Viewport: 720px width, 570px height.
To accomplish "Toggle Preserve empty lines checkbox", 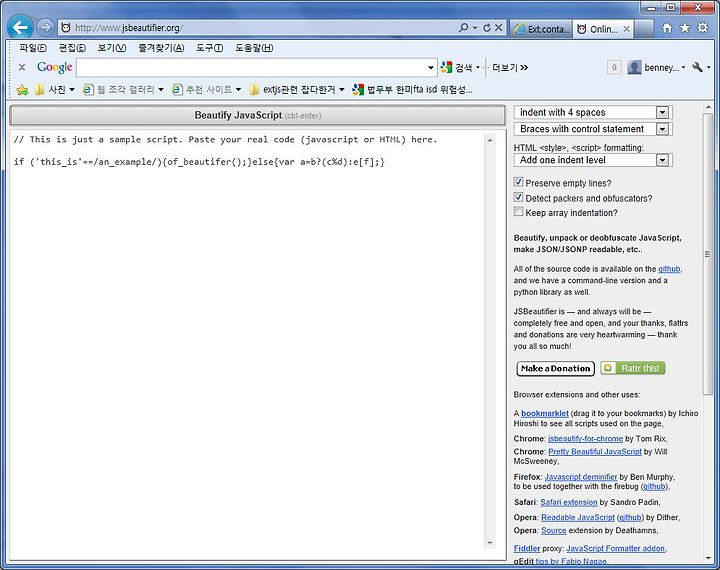I will click(518, 182).
